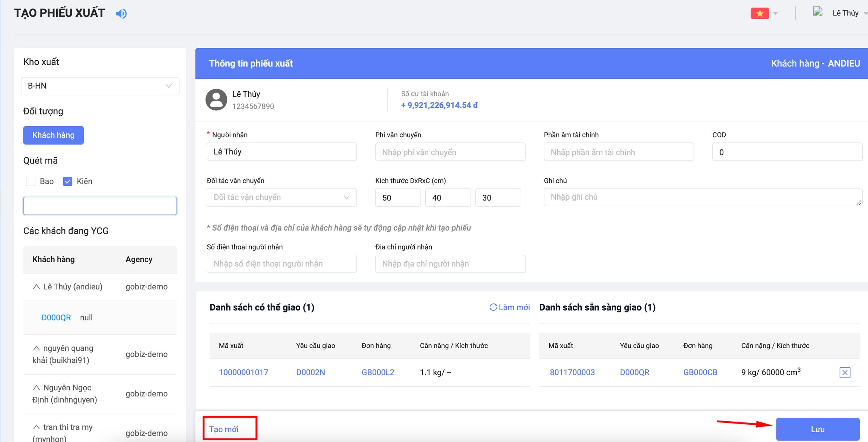Uncheck the Kiện scan checkbox
This screenshot has height=442, width=868.
pos(68,181)
